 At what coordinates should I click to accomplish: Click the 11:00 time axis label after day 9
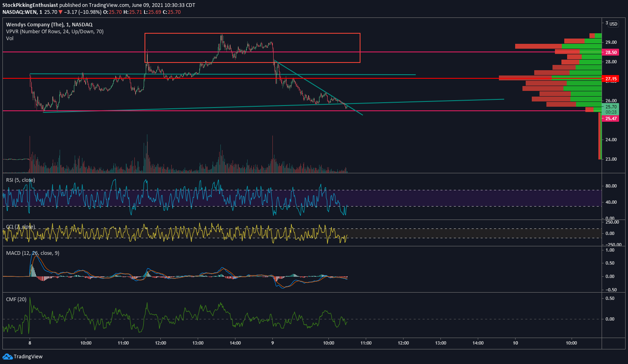point(366,343)
